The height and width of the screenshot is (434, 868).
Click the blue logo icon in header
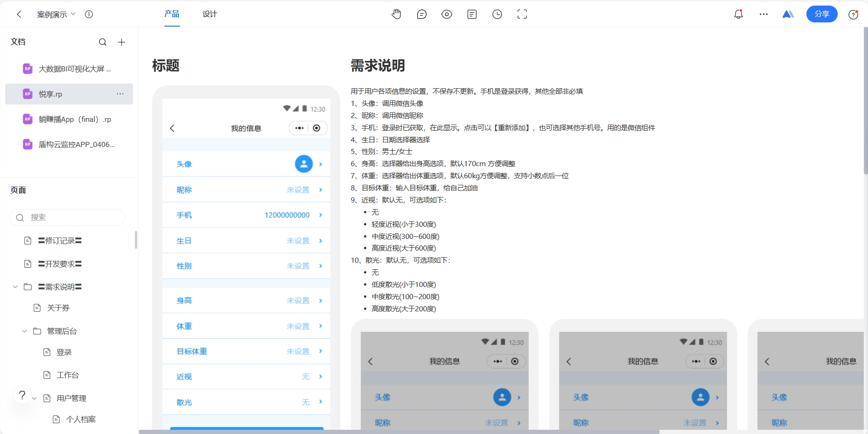pos(788,14)
